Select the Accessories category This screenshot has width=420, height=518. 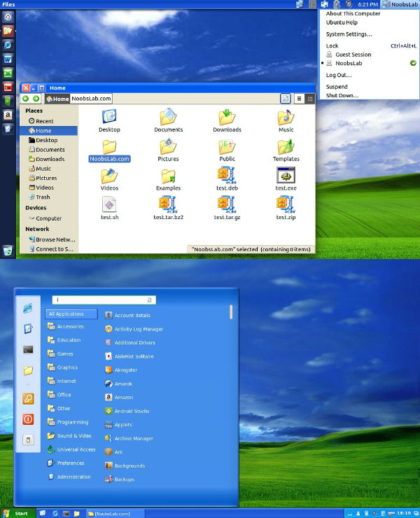65,326
